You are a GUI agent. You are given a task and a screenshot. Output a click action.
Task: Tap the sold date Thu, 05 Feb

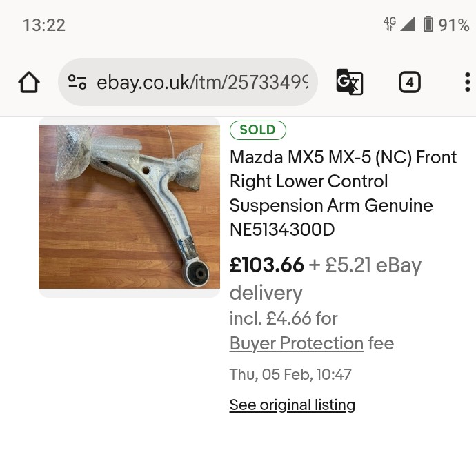[290, 375]
